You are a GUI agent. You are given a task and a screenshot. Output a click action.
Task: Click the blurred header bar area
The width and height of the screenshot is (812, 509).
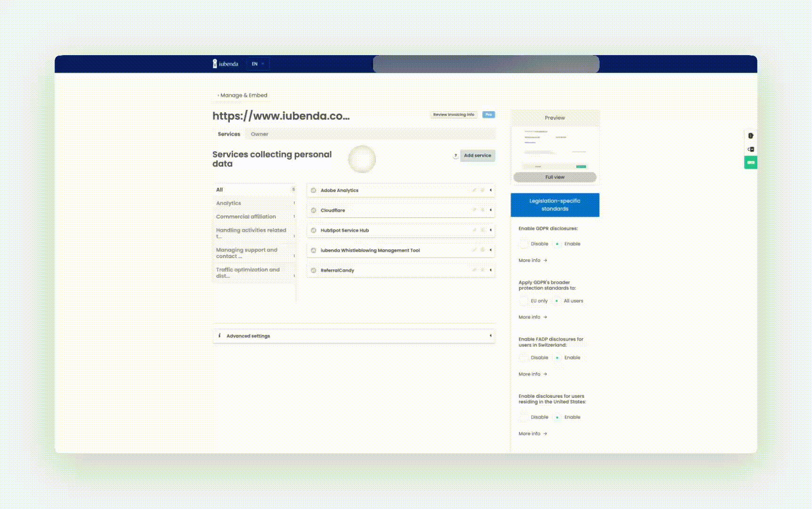(x=486, y=64)
